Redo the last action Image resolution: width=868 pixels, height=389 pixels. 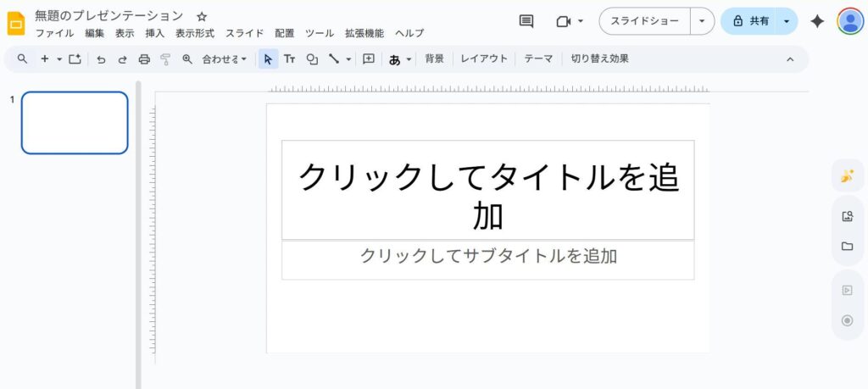point(122,59)
